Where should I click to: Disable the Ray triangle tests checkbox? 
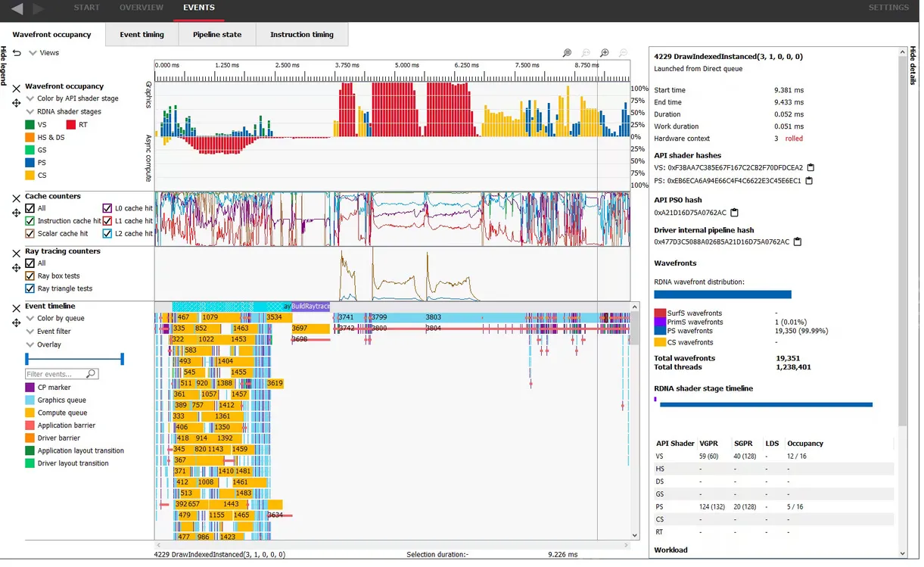pyautogui.click(x=30, y=288)
